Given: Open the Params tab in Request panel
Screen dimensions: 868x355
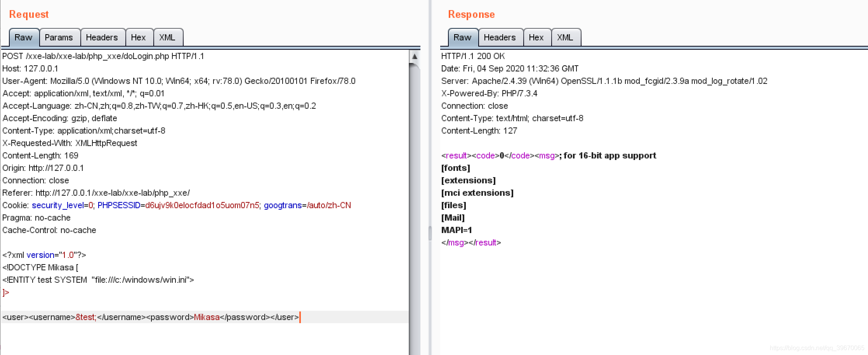Looking at the screenshot, I should tap(59, 37).
